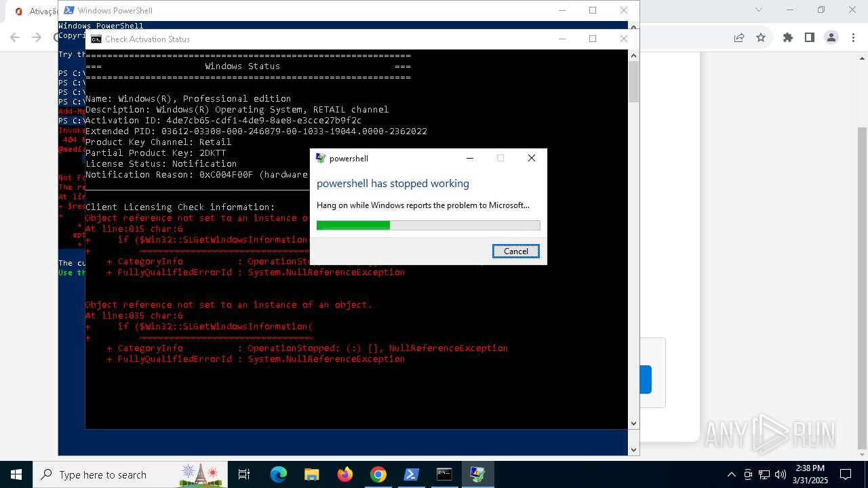Click "At line:835 char:6" error text
This screenshot has height=488, width=868.
(x=134, y=316)
